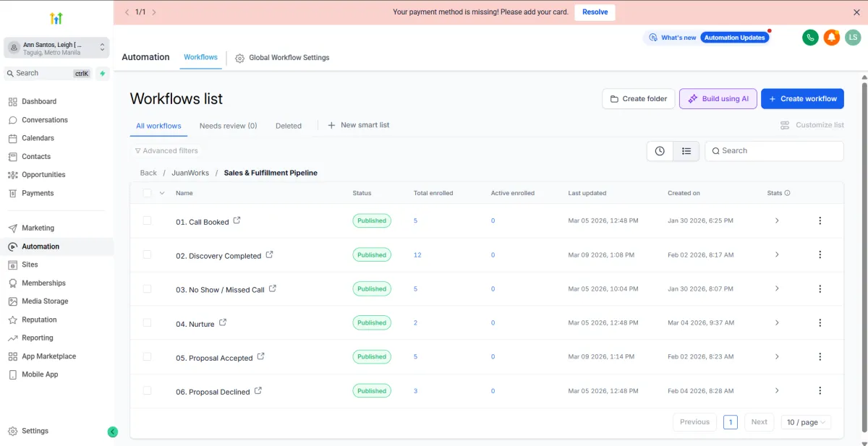
Task: Expand stats for 05. Proposal Accepted
Action: [777, 356]
